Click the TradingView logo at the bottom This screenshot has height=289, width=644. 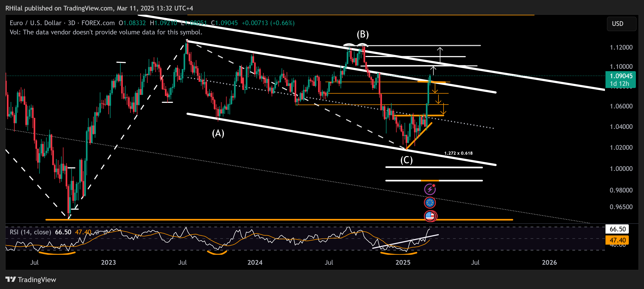pos(31,279)
